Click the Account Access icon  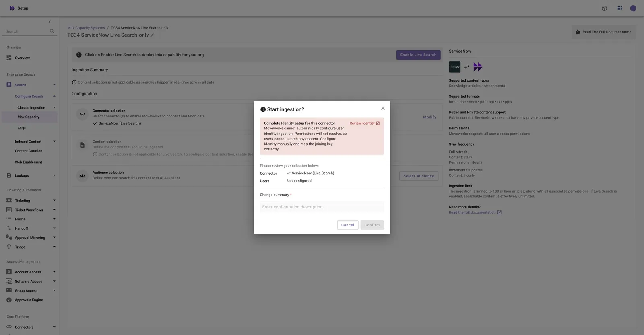[x=9, y=272]
